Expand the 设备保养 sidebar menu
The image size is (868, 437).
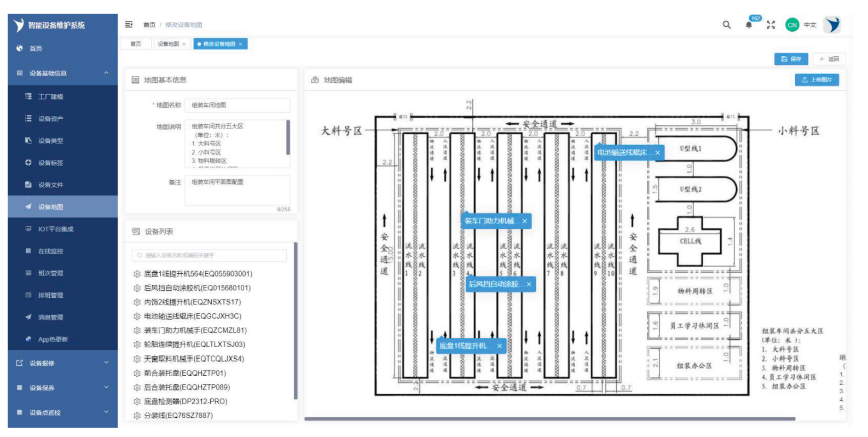tap(106, 387)
